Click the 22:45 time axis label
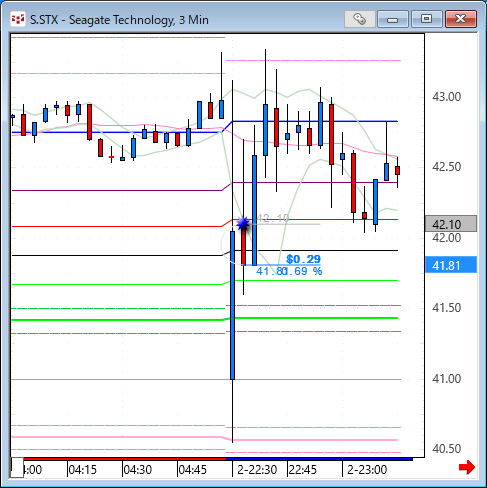The width and height of the screenshot is (487, 488). (x=302, y=470)
